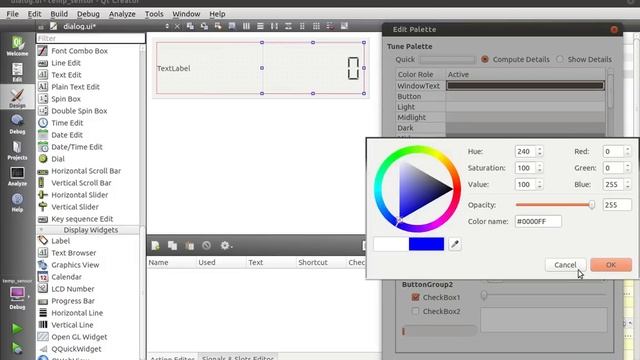This screenshot has height=360, width=640.
Task: Click the Green spinbox arrows
Action: pyautogui.click(x=628, y=168)
